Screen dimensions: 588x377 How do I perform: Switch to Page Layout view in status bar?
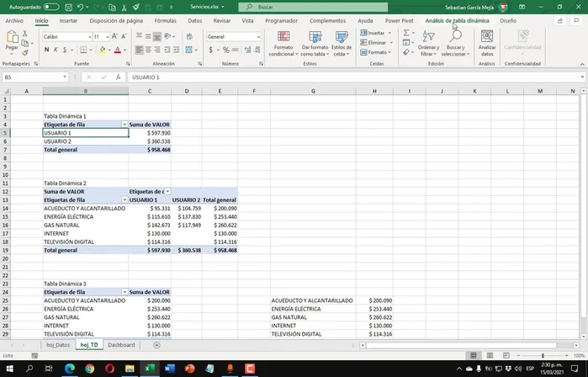(x=490, y=356)
